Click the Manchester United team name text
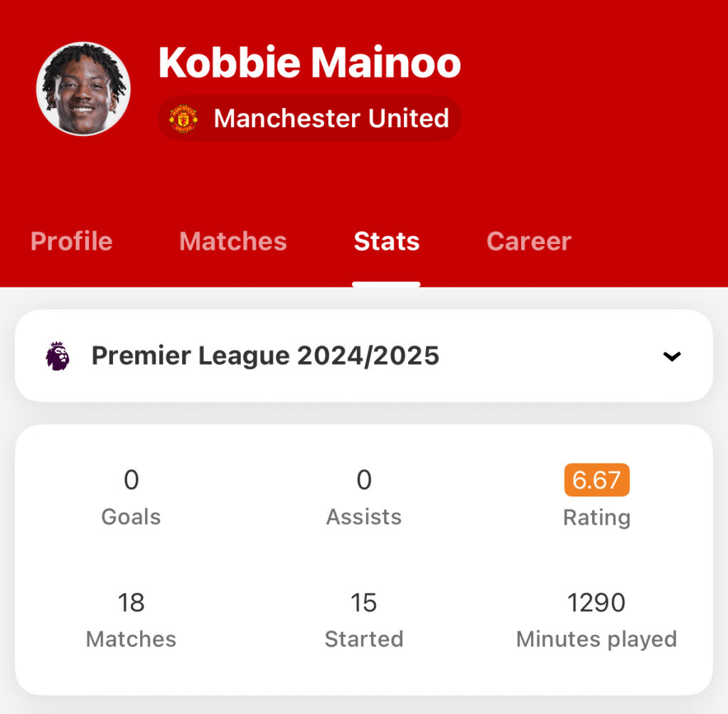 (331, 119)
